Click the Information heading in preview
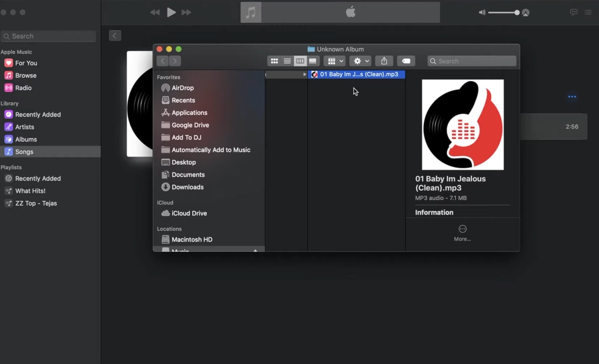This screenshot has width=599, height=364. click(434, 212)
